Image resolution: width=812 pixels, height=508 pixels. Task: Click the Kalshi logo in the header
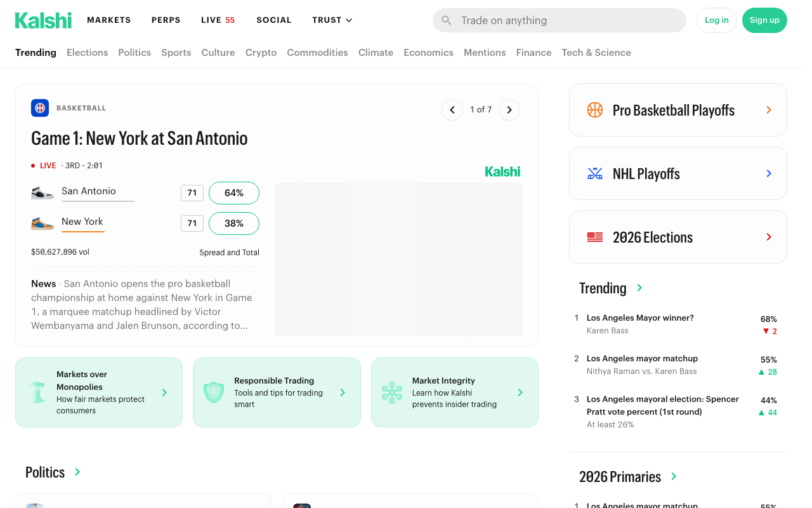(x=43, y=20)
